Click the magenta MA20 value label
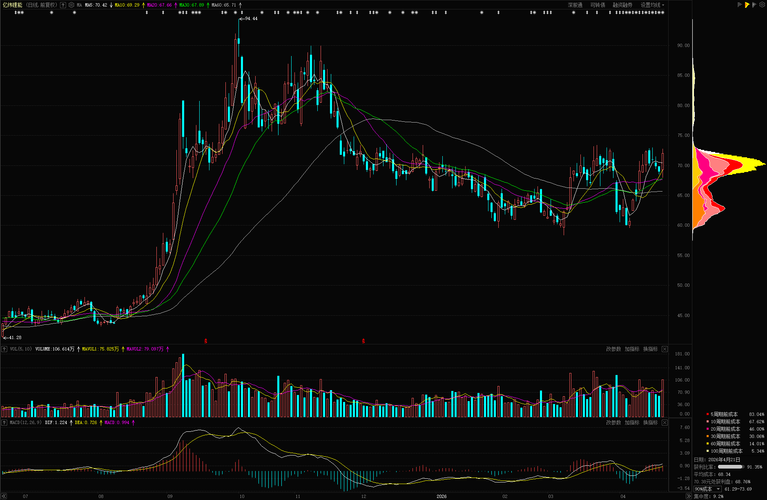Screen dimensions: 767x500 pos(159,5)
